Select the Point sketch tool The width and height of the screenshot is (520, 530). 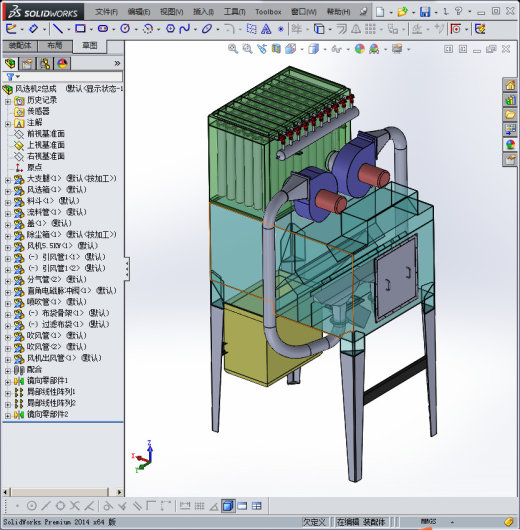pos(280,29)
